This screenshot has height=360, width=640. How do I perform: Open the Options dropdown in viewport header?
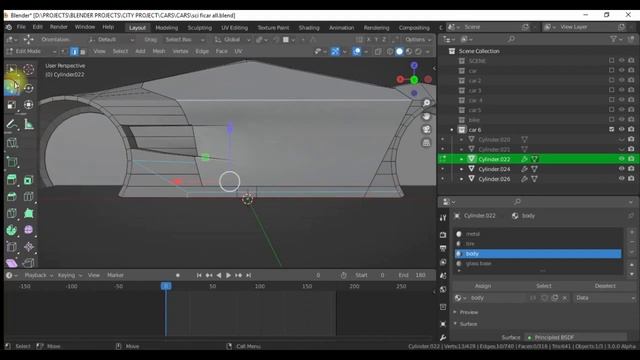tap(418, 40)
